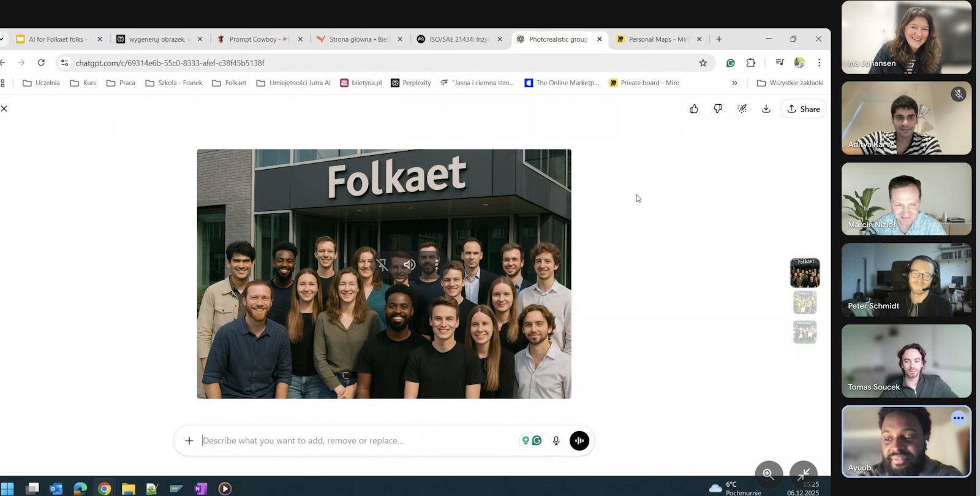The height and width of the screenshot is (496, 980).
Task: Switch to the Personal Maps Miro tab
Action: tap(653, 39)
